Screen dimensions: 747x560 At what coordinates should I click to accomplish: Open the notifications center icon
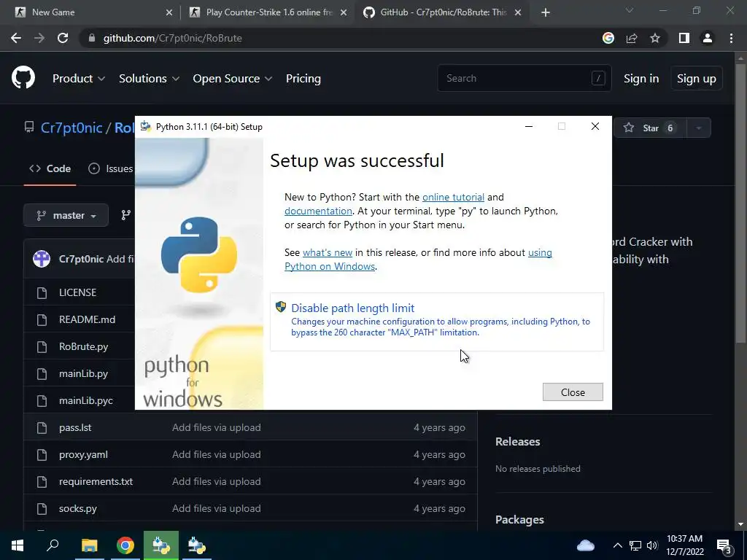pos(724,546)
